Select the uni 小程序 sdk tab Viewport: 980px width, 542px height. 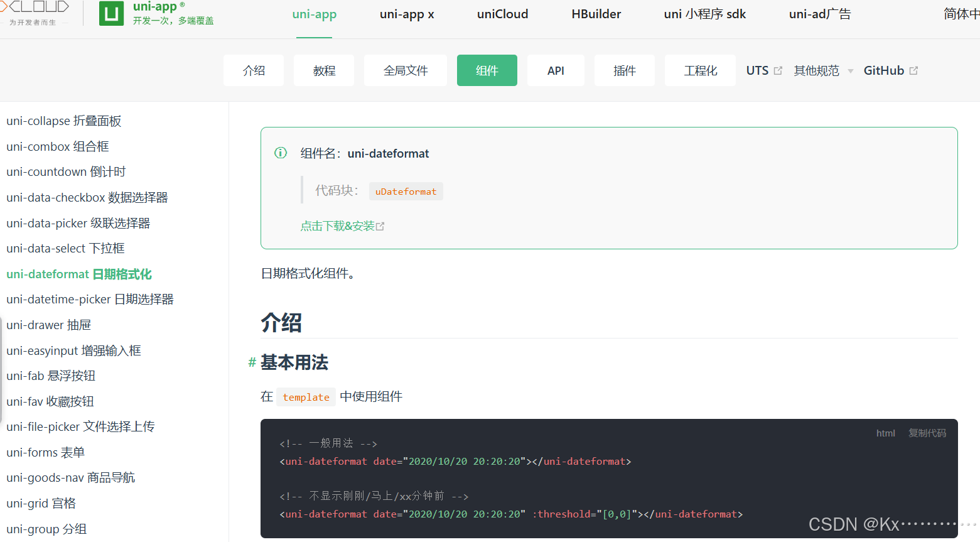(x=705, y=14)
